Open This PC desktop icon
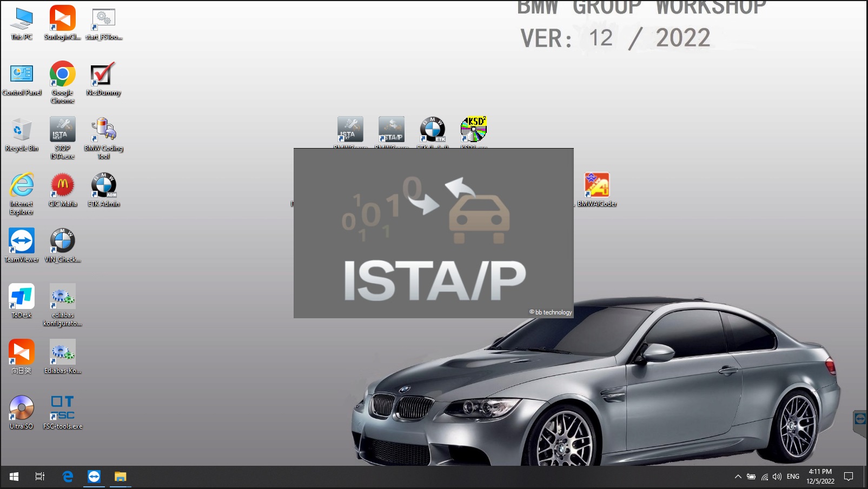Image resolution: width=868 pixels, height=489 pixels. click(x=22, y=24)
